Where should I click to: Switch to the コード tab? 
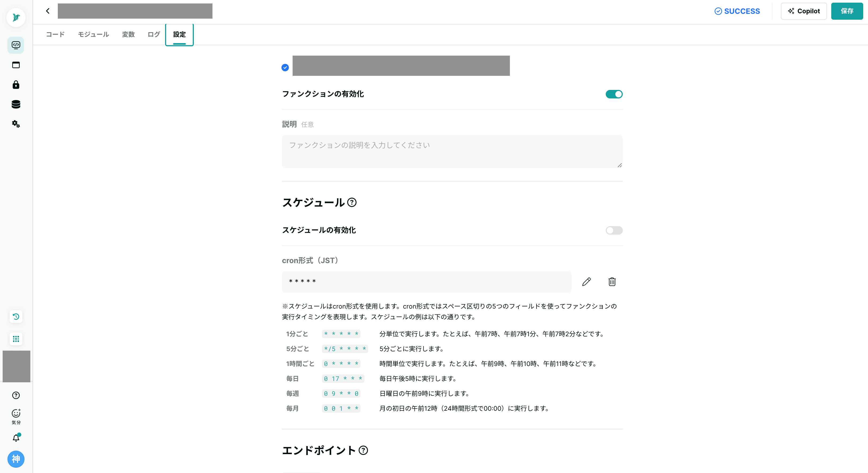point(55,34)
